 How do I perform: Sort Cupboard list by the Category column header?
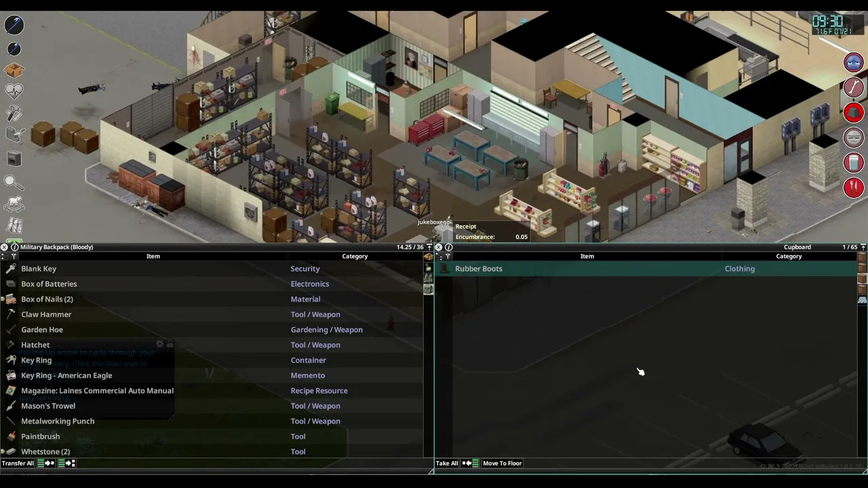pos(789,256)
